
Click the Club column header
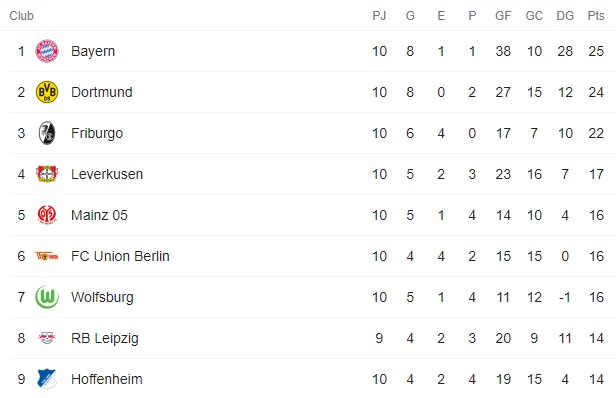[x=21, y=16]
